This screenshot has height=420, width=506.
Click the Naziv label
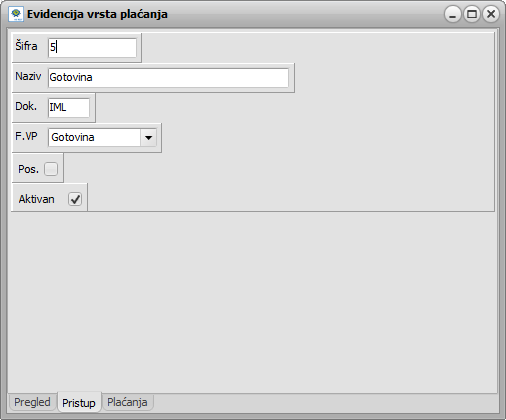pyautogui.click(x=28, y=76)
